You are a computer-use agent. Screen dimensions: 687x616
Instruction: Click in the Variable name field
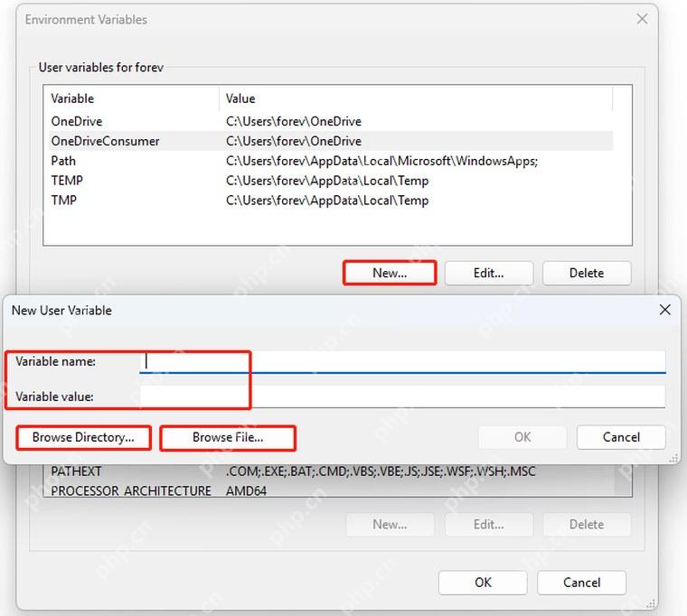pyautogui.click(x=402, y=362)
